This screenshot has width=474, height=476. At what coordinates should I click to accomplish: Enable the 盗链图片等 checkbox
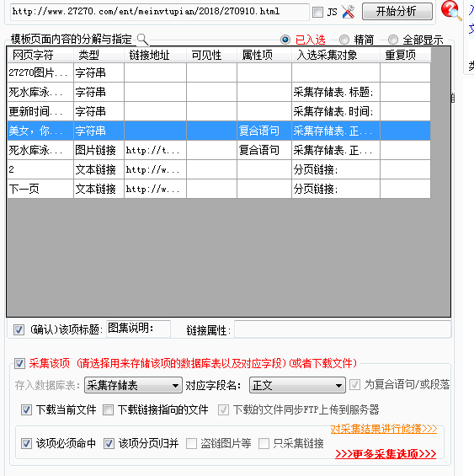tap(191, 443)
